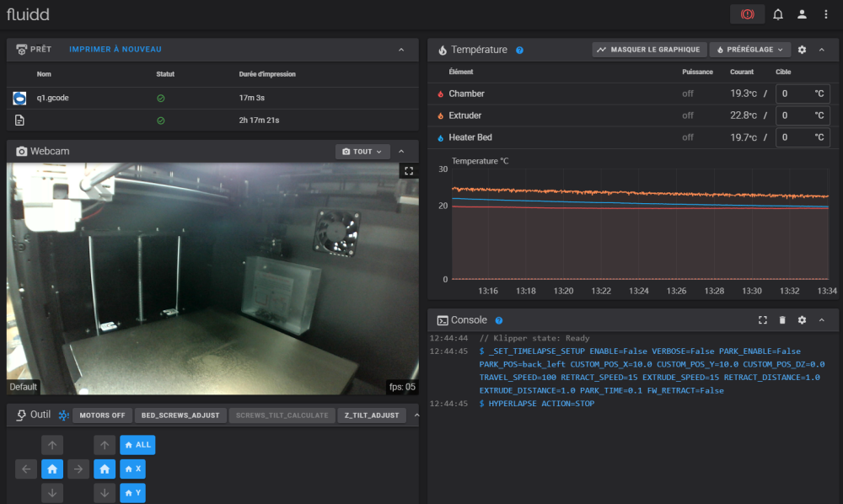Open the Préréglage dropdown

tap(750, 50)
